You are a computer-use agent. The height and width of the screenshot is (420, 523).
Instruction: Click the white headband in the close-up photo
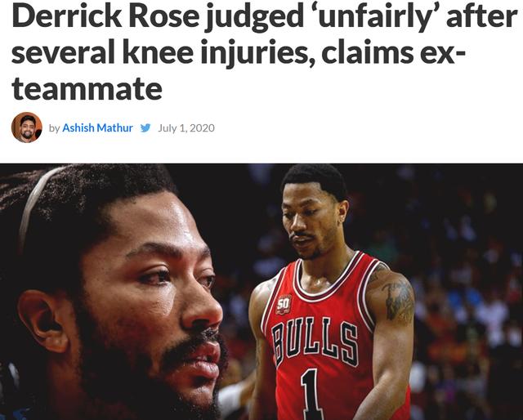click(x=32, y=207)
